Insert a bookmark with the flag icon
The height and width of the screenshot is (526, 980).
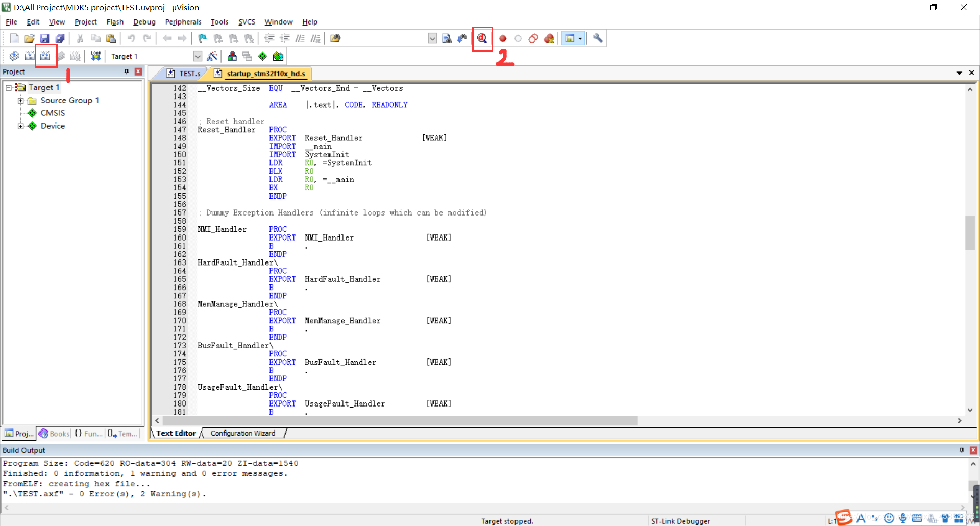[x=203, y=38]
